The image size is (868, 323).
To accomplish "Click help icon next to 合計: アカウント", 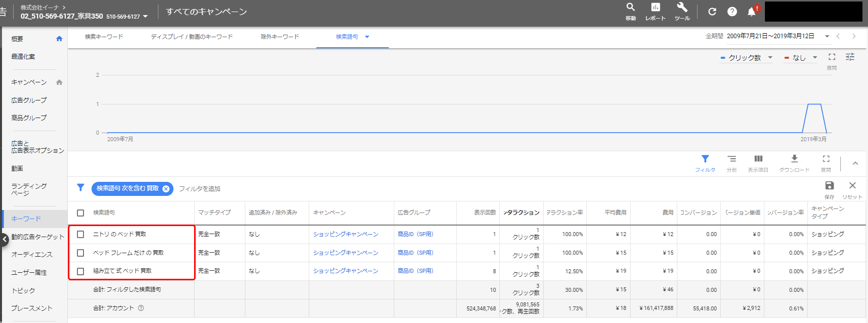I will point(141,308).
